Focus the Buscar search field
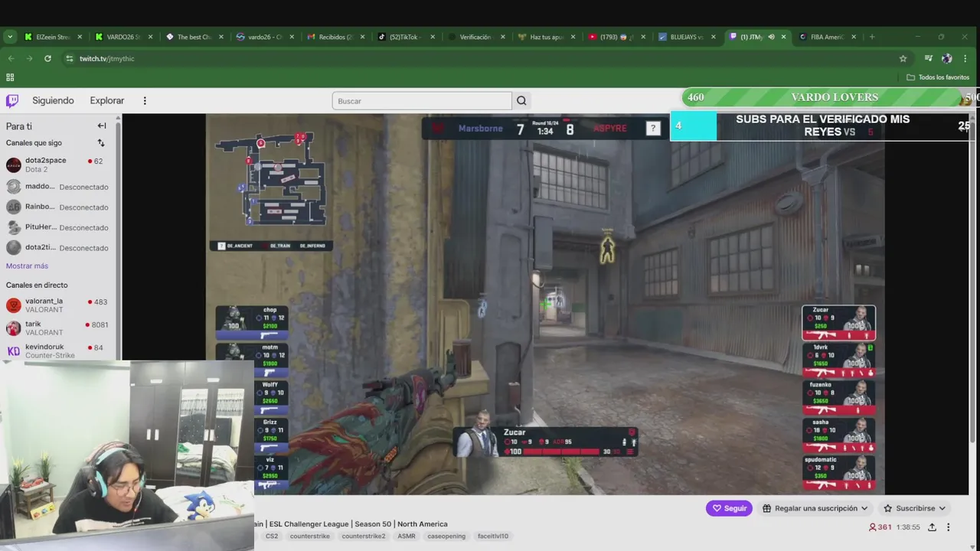 coord(422,101)
